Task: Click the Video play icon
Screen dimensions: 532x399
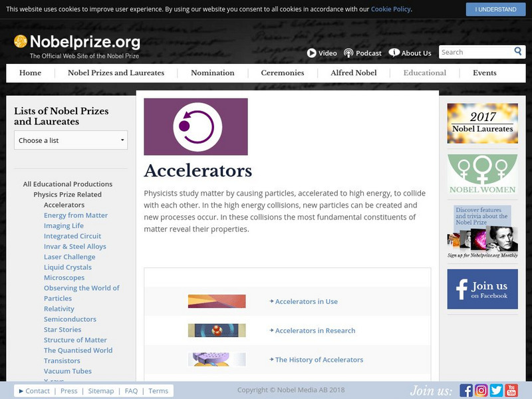Action: [311, 53]
